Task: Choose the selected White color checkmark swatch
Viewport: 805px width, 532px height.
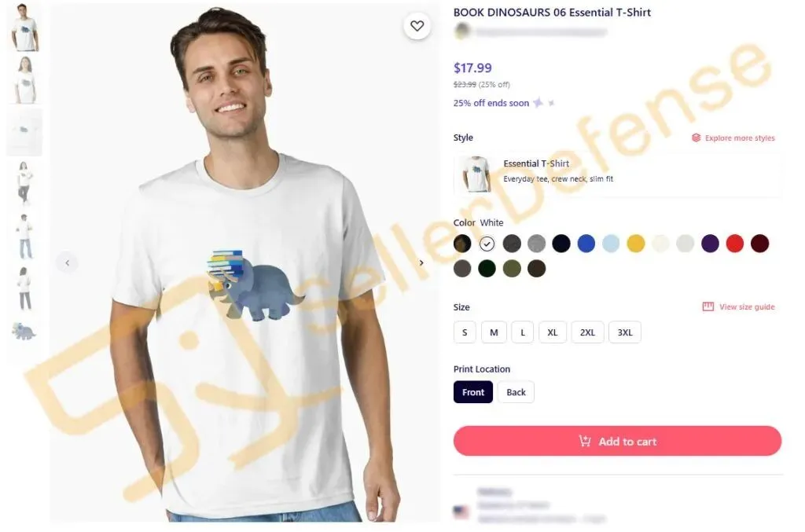Action: point(487,244)
